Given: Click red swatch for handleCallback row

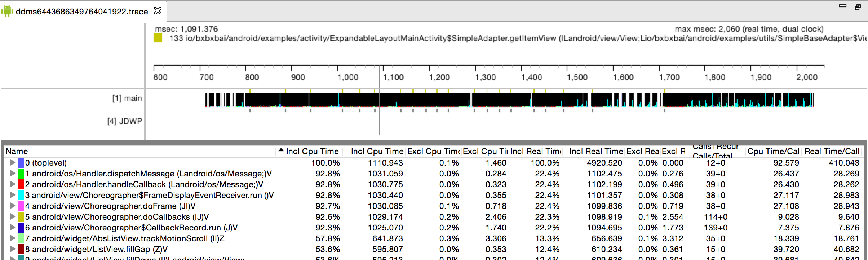Looking at the screenshot, I should (x=21, y=184).
